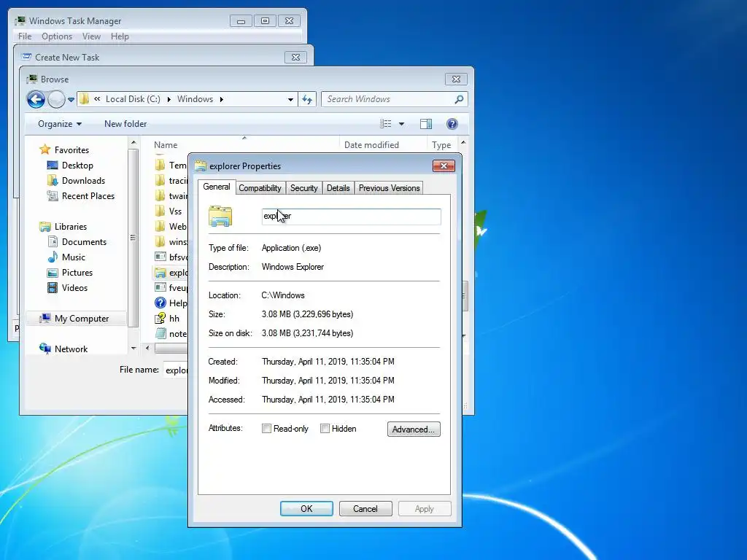The width and height of the screenshot is (747, 560).
Task: Select Network in the navigation pane
Action: [71, 349]
